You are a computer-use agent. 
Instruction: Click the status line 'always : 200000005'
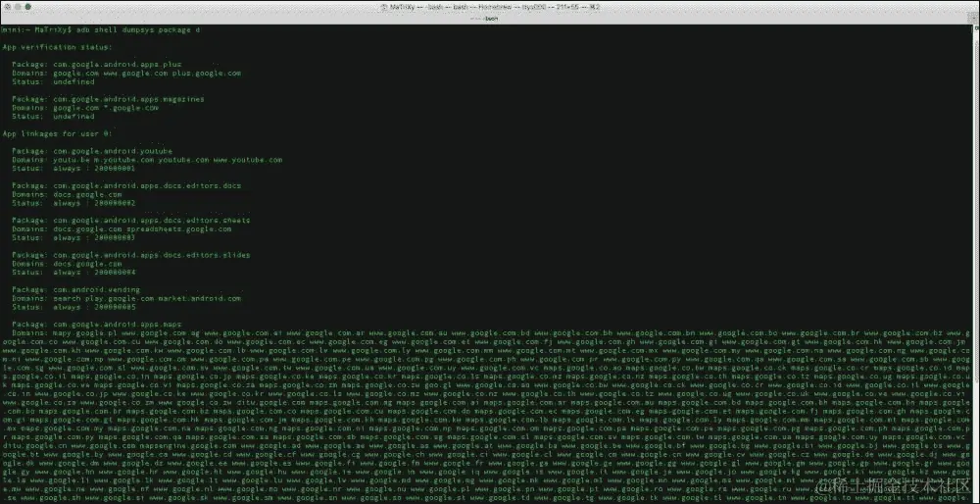[73, 307]
